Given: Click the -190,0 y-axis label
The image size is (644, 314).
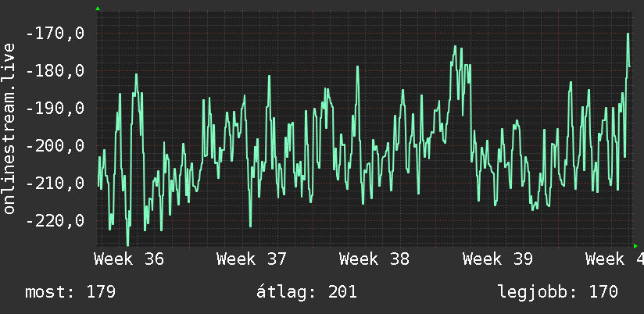Looking at the screenshot, I should coord(55,109).
